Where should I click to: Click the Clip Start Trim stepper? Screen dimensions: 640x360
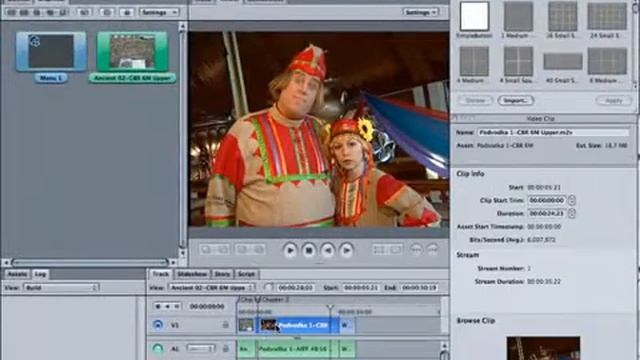[x=572, y=200]
